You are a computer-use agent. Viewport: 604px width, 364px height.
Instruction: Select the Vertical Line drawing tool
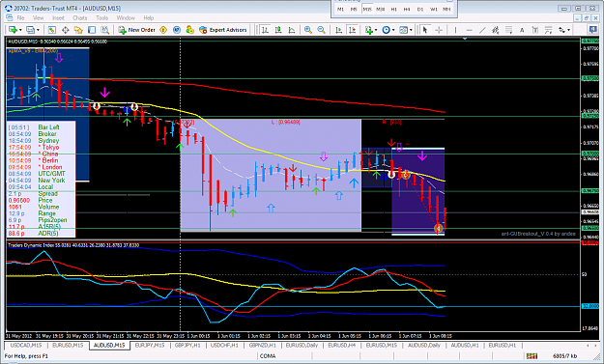coord(455,30)
